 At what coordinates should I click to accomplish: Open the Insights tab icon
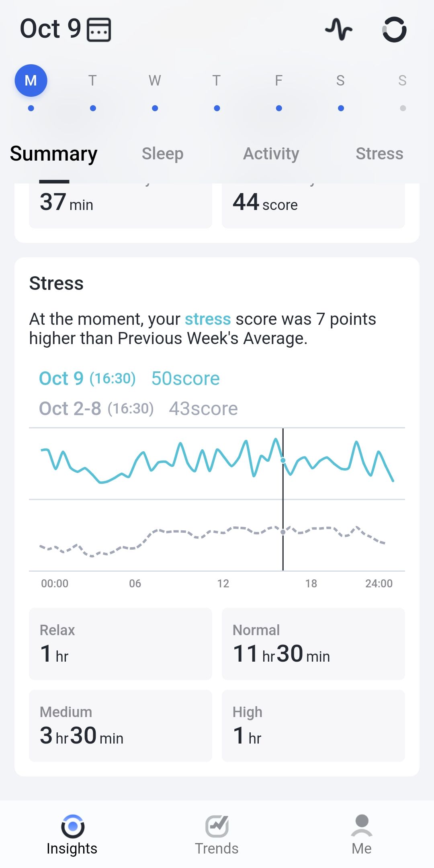click(73, 826)
